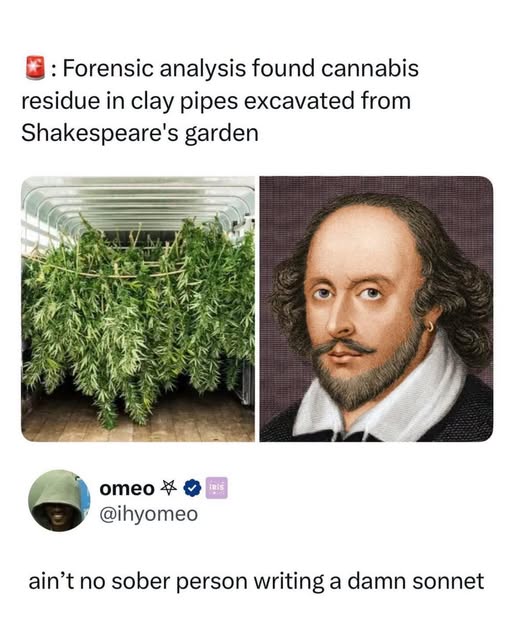Click the purple IRIS affiliate badge

pos(216,488)
